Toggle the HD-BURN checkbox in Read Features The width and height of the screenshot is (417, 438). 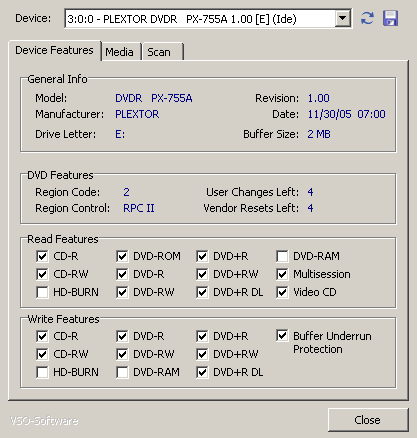click(x=42, y=292)
